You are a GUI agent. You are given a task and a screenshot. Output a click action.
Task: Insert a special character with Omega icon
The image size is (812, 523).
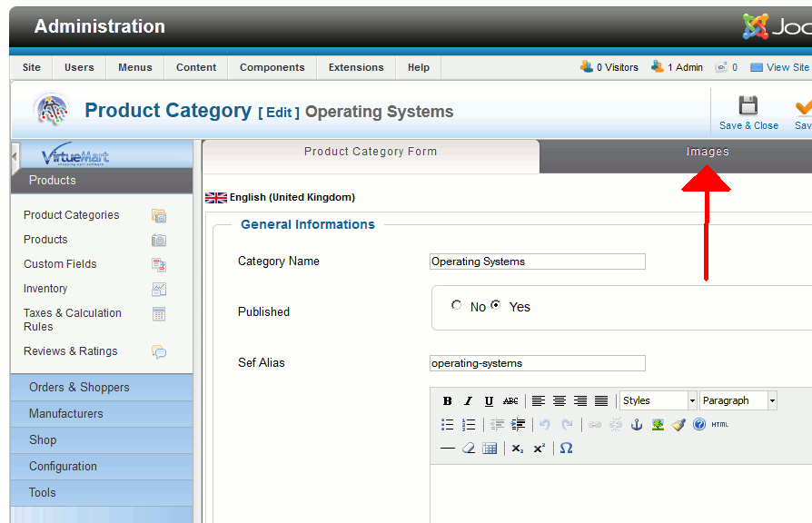tap(566, 449)
